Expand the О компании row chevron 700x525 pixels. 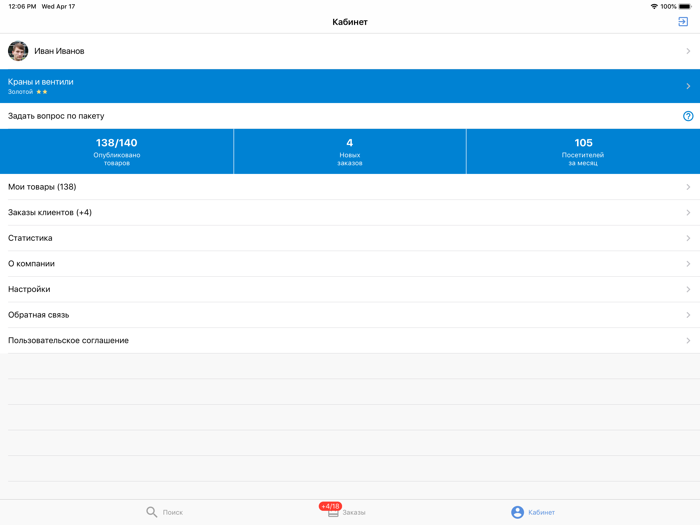click(x=688, y=264)
